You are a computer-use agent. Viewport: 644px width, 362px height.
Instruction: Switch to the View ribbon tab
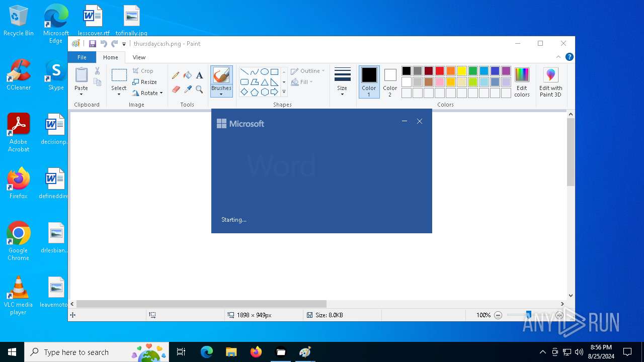click(x=139, y=57)
